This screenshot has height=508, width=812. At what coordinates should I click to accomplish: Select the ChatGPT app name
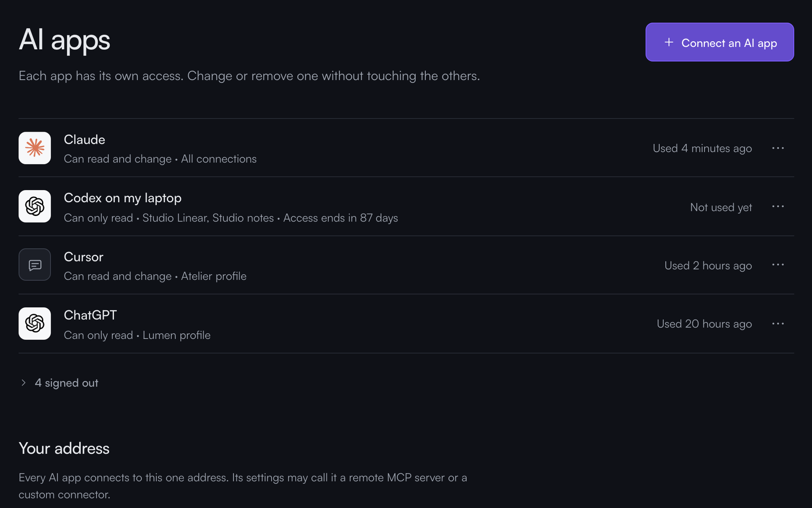click(x=90, y=315)
